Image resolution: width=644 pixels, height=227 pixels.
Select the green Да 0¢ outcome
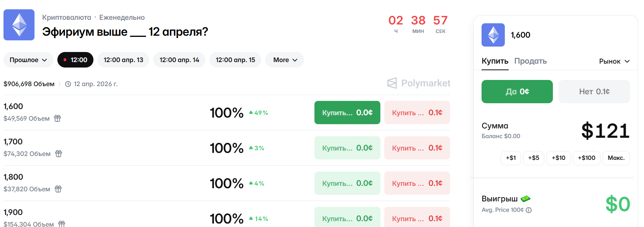coord(517,92)
